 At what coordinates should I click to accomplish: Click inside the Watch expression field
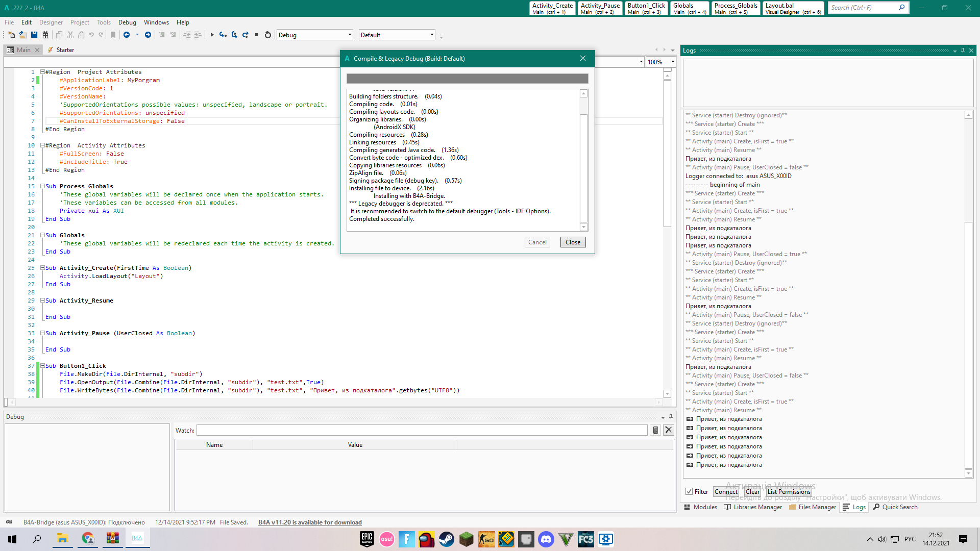[x=423, y=430]
